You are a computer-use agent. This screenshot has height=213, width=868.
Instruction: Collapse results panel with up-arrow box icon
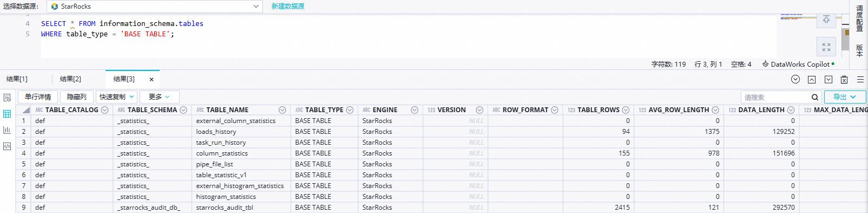click(x=812, y=80)
